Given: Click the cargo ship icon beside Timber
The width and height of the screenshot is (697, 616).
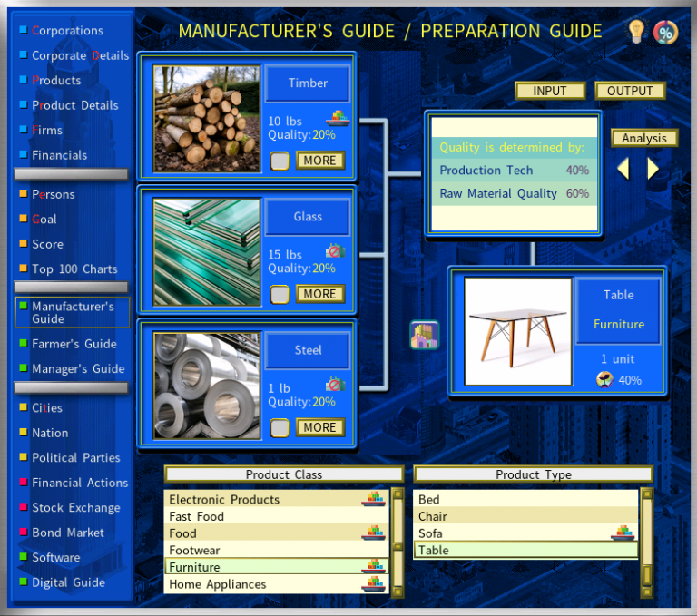Looking at the screenshot, I should coord(337,117).
